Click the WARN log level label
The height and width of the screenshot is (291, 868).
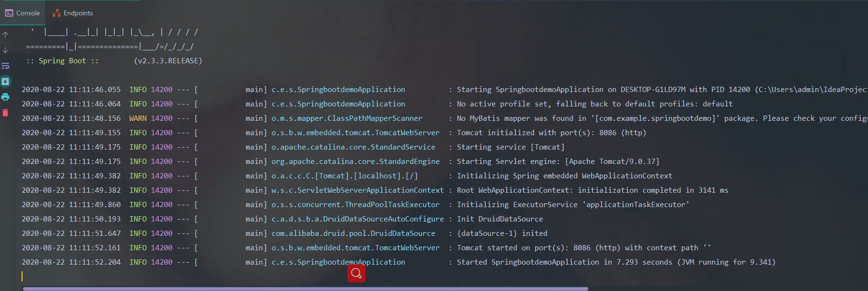point(138,118)
